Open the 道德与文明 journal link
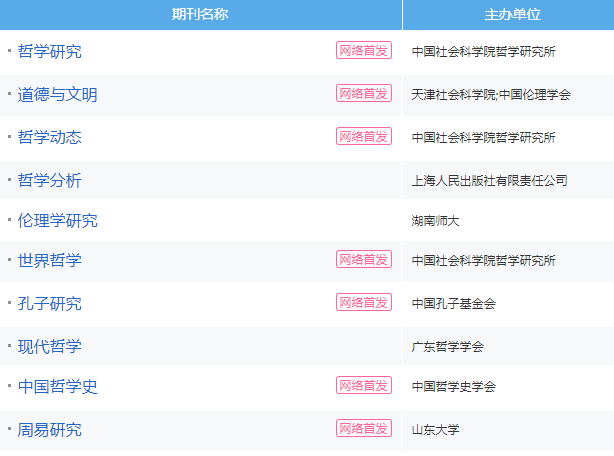614x456 pixels. [x=58, y=95]
